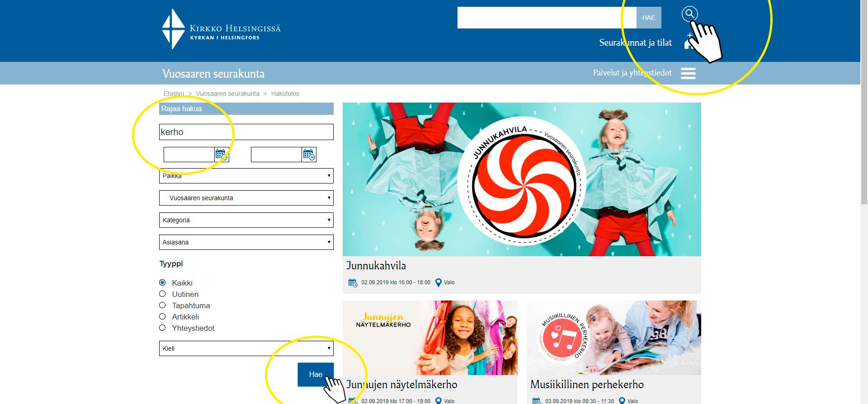Click Junnukahvila location pin icon
This screenshot has width=868, height=404.
(438, 283)
